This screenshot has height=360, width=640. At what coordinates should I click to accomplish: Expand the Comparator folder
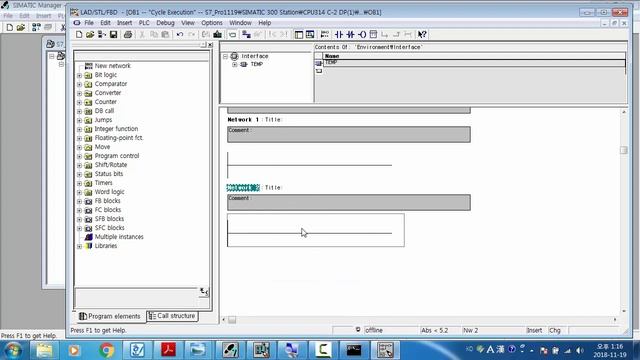pyautogui.click(x=79, y=84)
